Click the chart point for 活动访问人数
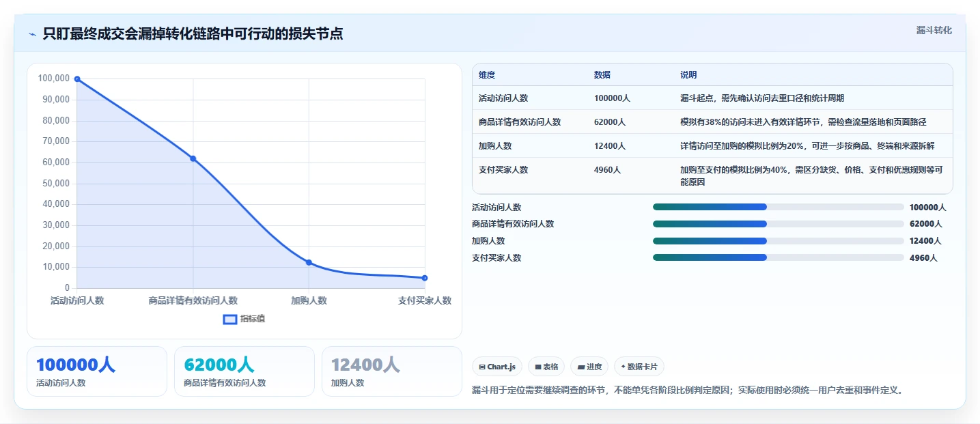Screen dimensions: 980x424 click(77, 79)
